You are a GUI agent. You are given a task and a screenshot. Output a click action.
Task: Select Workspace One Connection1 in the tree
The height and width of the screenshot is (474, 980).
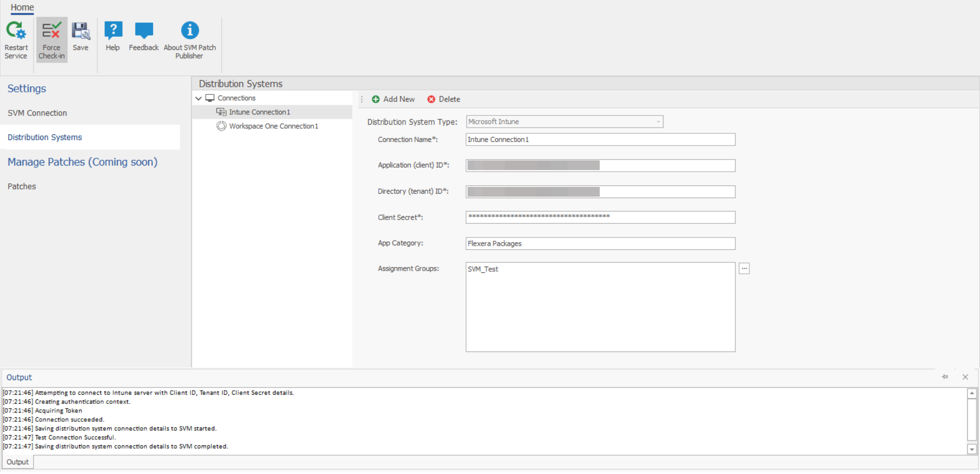[273, 126]
